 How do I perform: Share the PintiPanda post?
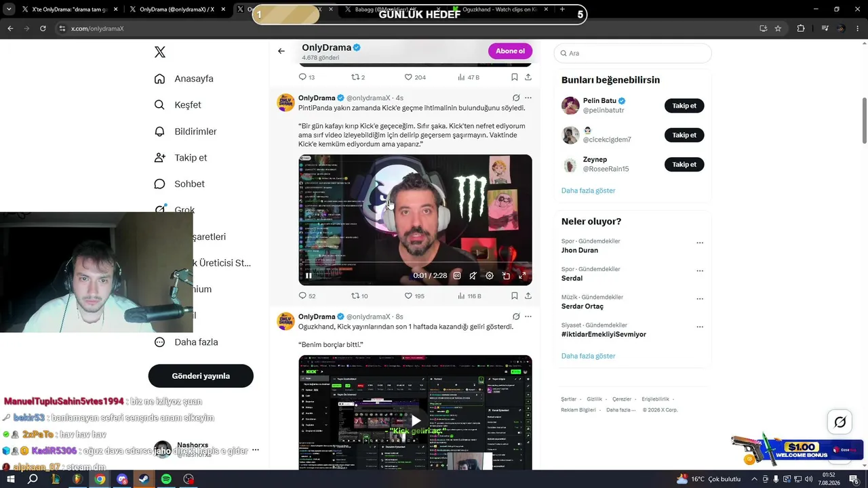(x=528, y=296)
